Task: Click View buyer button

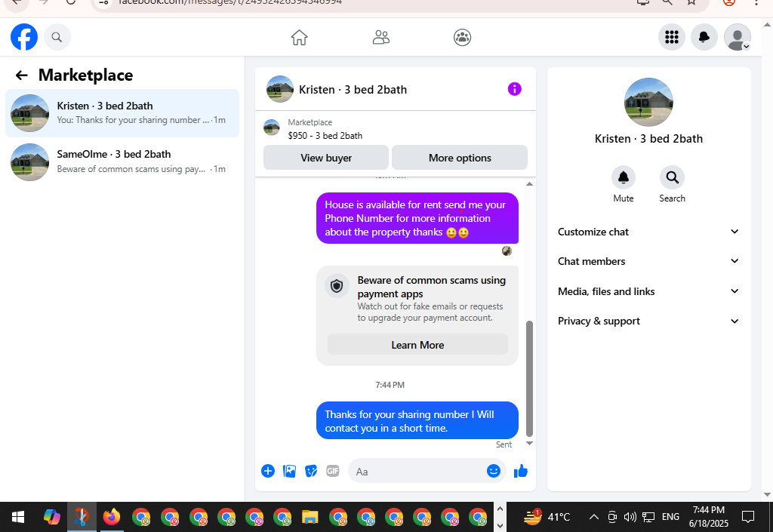Action: point(326,158)
